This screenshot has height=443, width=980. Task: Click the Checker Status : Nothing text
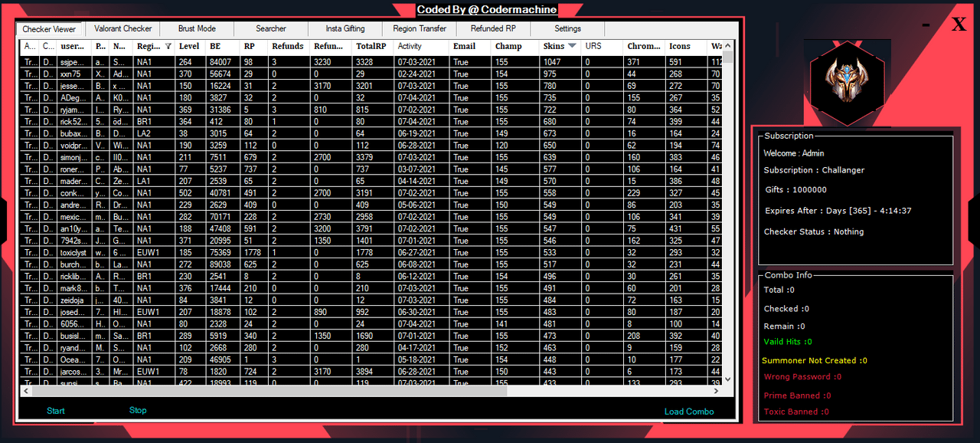[x=814, y=231]
